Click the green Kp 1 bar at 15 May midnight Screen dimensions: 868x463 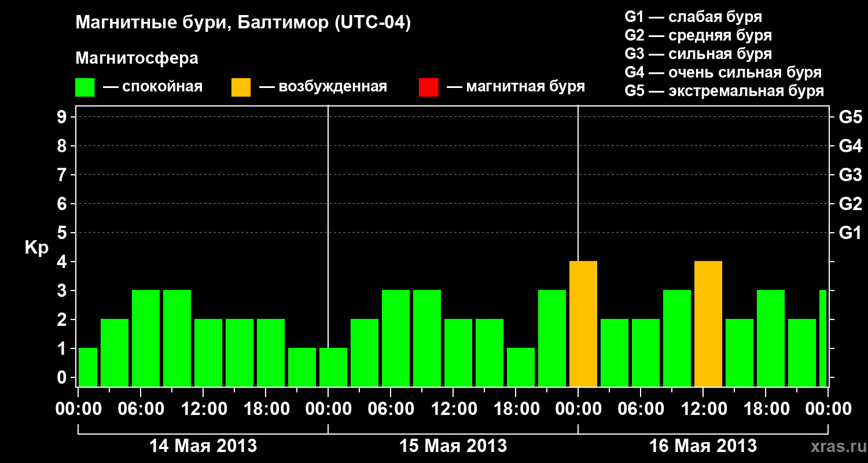333,368
